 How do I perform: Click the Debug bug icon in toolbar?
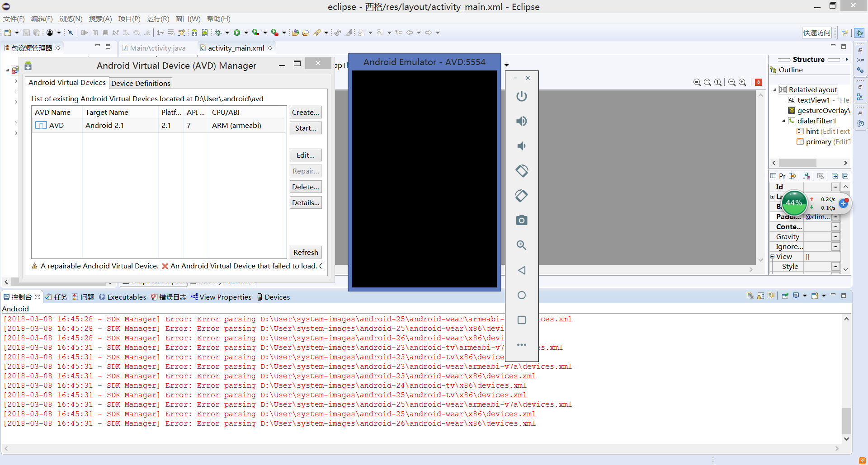click(218, 33)
